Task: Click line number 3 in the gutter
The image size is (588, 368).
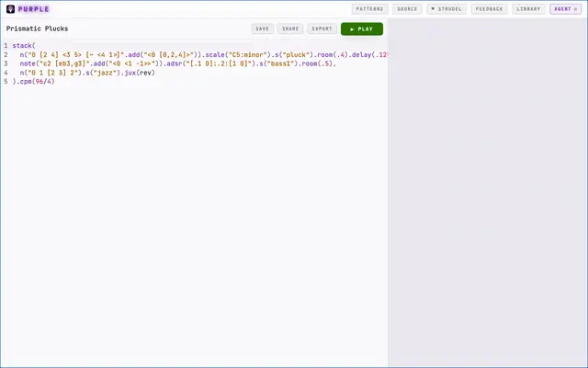Action: [6, 63]
